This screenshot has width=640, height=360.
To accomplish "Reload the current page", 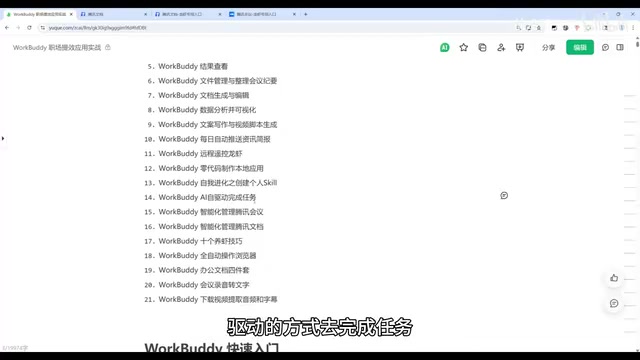I will (x=29, y=28).
